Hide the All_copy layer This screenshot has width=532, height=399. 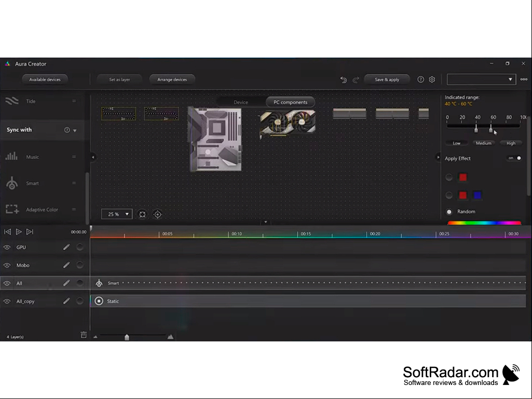(7, 301)
